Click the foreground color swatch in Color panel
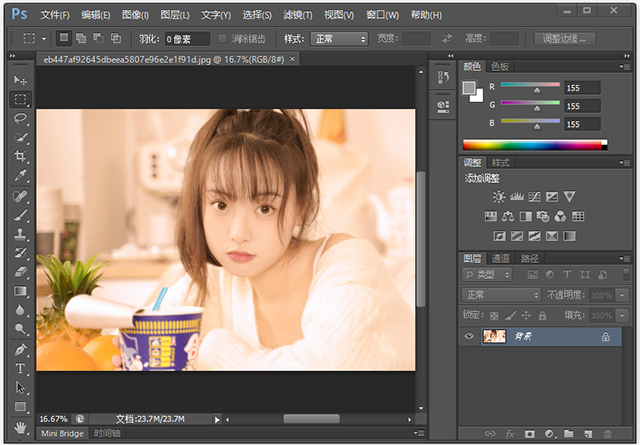This screenshot has height=445, width=640. click(469, 87)
